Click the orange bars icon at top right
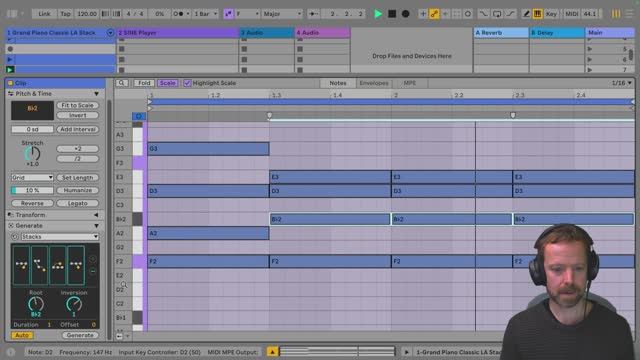640x360 pixels. pos(616,14)
